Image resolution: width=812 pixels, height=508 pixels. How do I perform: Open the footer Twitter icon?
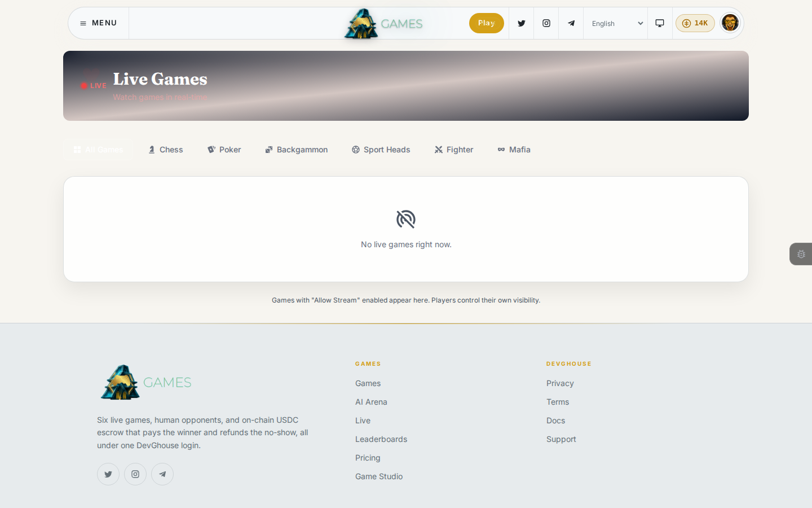(x=108, y=474)
